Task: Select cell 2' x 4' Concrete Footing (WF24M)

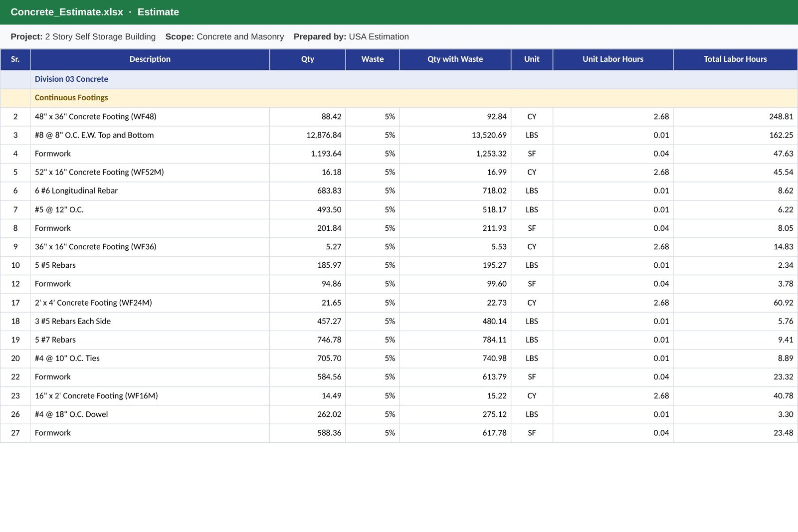Action: 150,303
